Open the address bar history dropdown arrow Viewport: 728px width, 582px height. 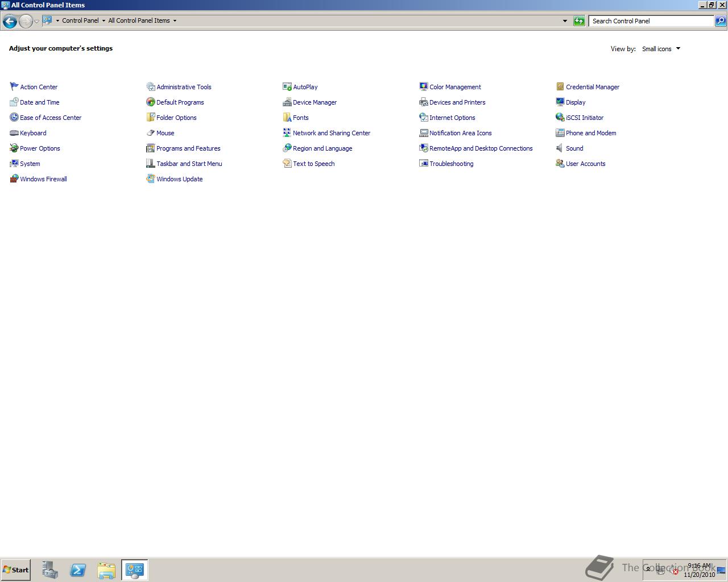coord(565,21)
